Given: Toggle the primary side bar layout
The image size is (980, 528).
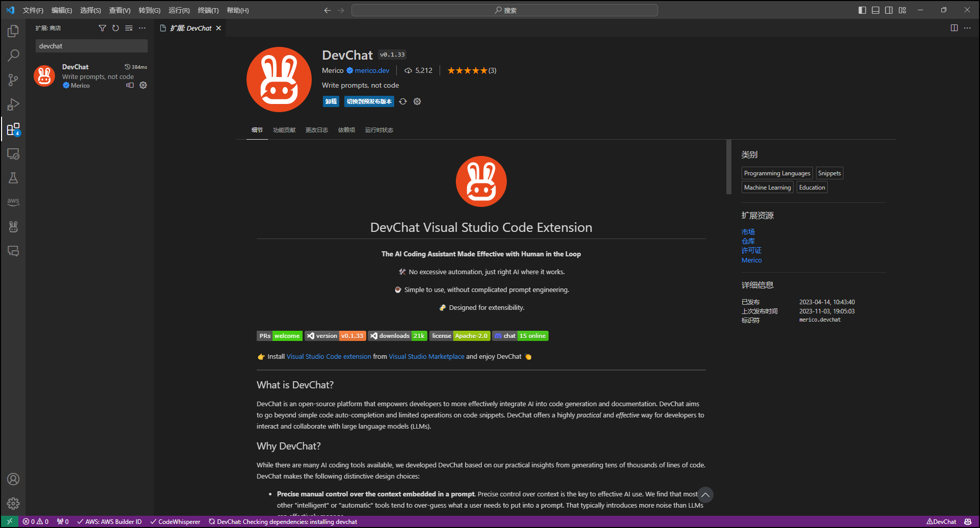Looking at the screenshot, I should tap(862, 10).
